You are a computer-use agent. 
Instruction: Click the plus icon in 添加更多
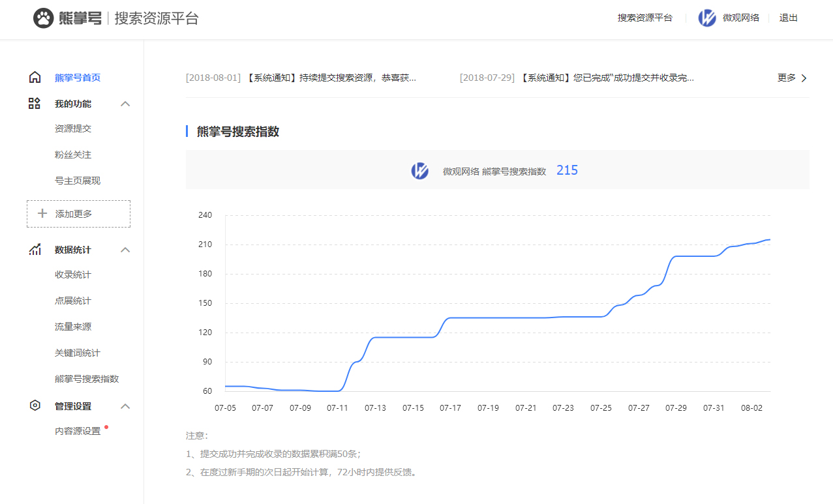(x=42, y=213)
